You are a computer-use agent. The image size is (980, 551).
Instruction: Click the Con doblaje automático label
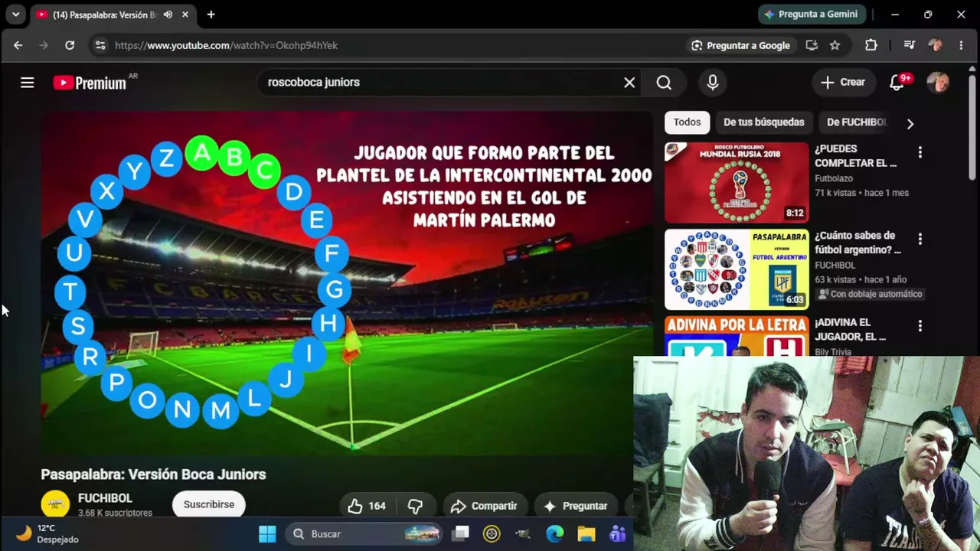(x=870, y=294)
